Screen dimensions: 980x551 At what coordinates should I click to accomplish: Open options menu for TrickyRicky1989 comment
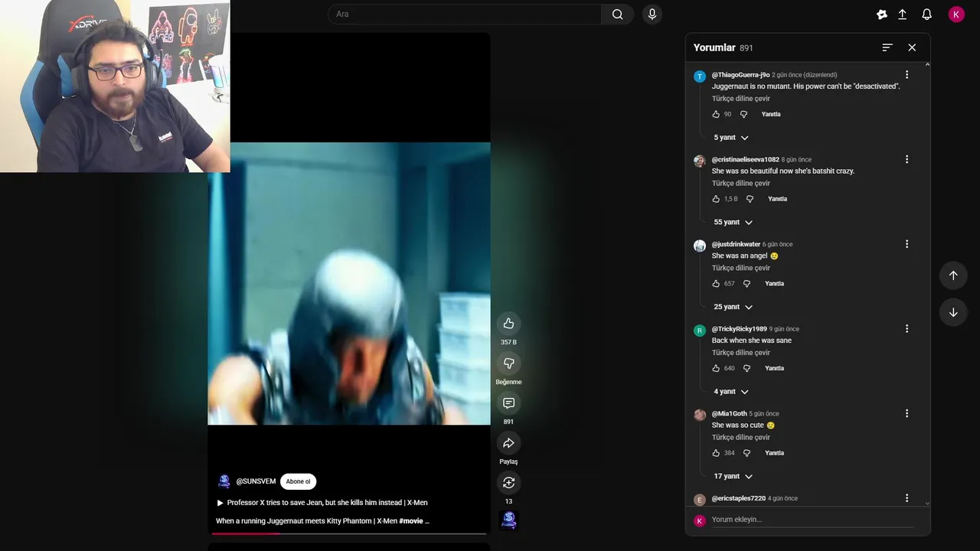coord(906,328)
